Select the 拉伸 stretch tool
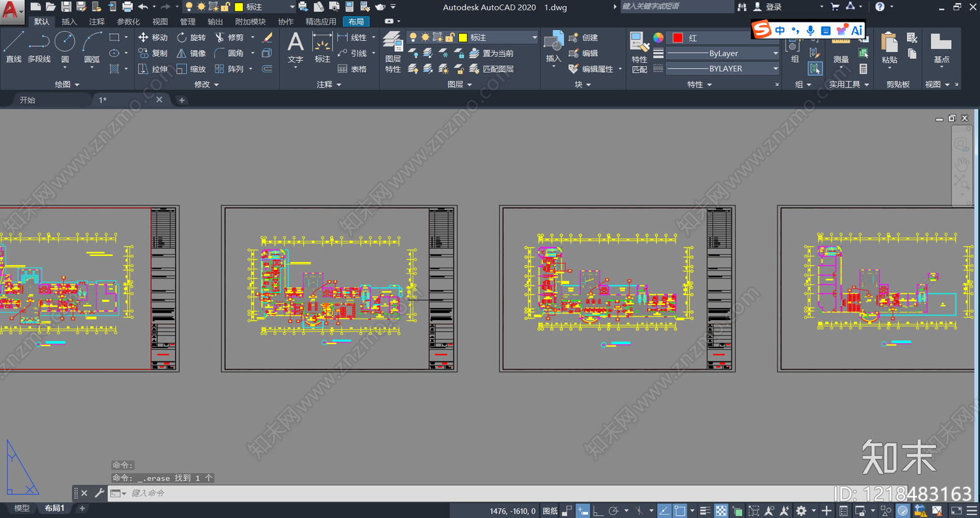Image resolution: width=980 pixels, height=518 pixels. 153,69
